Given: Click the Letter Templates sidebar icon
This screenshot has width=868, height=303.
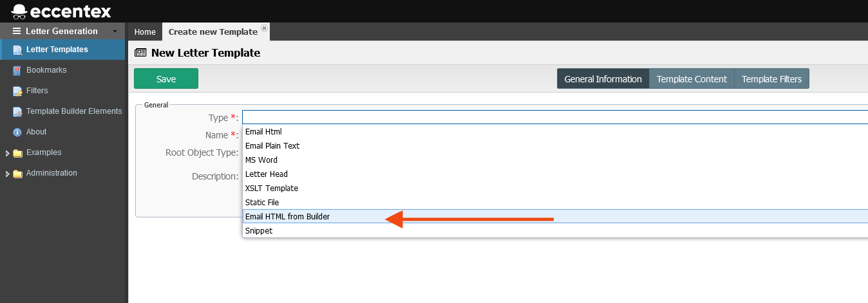Looking at the screenshot, I should (17, 50).
